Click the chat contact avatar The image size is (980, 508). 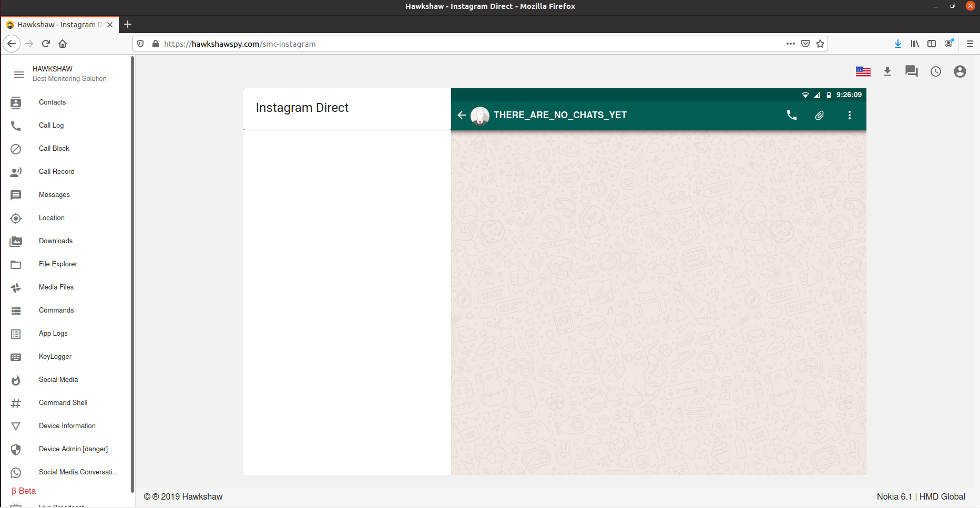coord(480,116)
